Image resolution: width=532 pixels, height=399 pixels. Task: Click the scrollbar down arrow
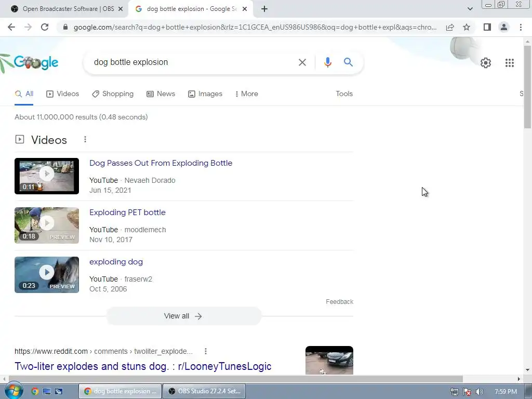click(527, 370)
